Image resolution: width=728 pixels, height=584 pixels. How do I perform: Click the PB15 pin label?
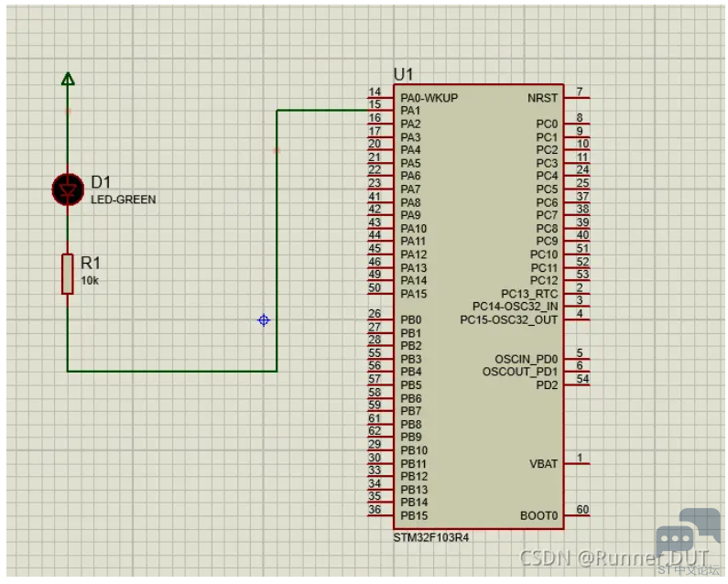coord(414,515)
